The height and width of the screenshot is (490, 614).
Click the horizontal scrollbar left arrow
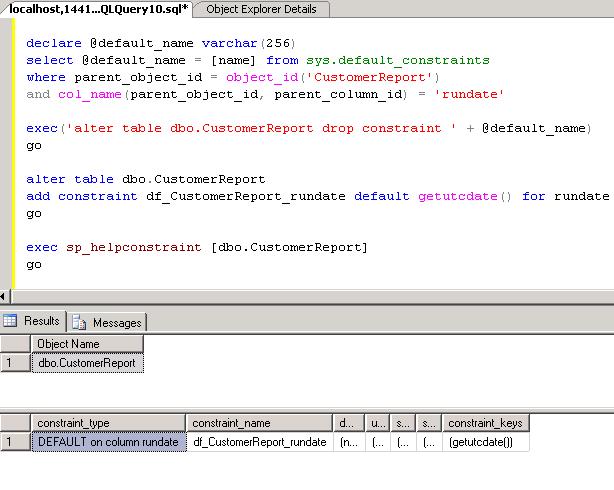coord(4,296)
